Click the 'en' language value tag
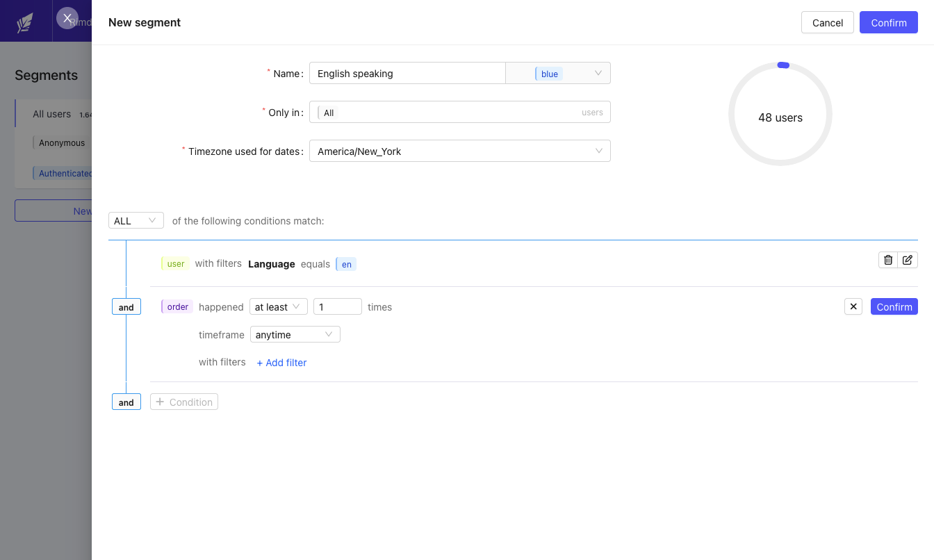Image resolution: width=934 pixels, height=560 pixels. tap(346, 264)
